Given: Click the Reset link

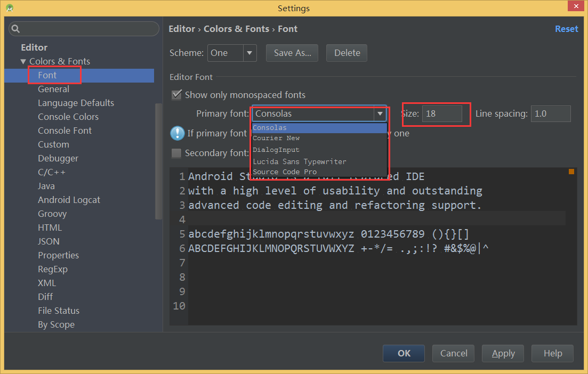Looking at the screenshot, I should coord(566,29).
